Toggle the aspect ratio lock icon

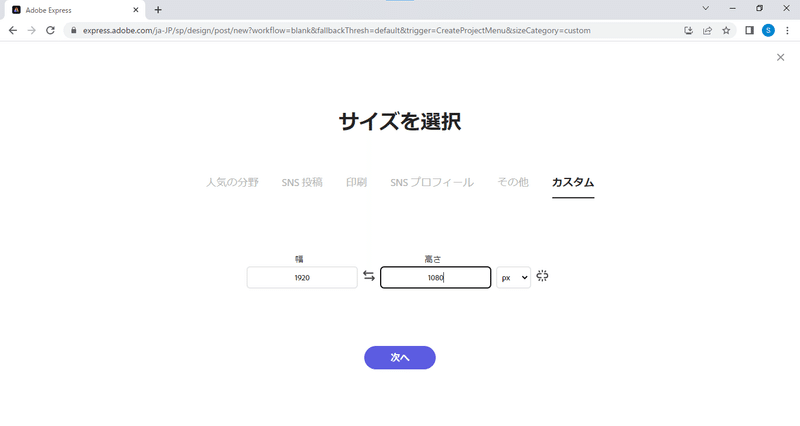(542, 276)
